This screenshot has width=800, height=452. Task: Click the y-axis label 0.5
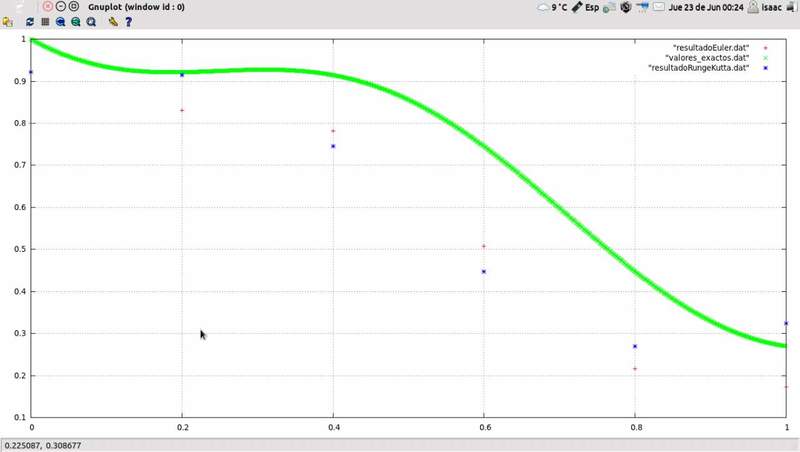click(x=19, y=249)
